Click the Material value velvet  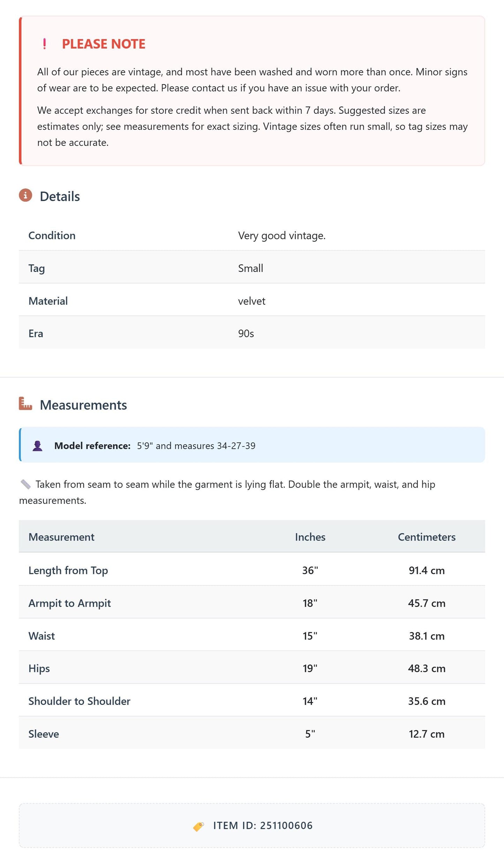point(251,301)
